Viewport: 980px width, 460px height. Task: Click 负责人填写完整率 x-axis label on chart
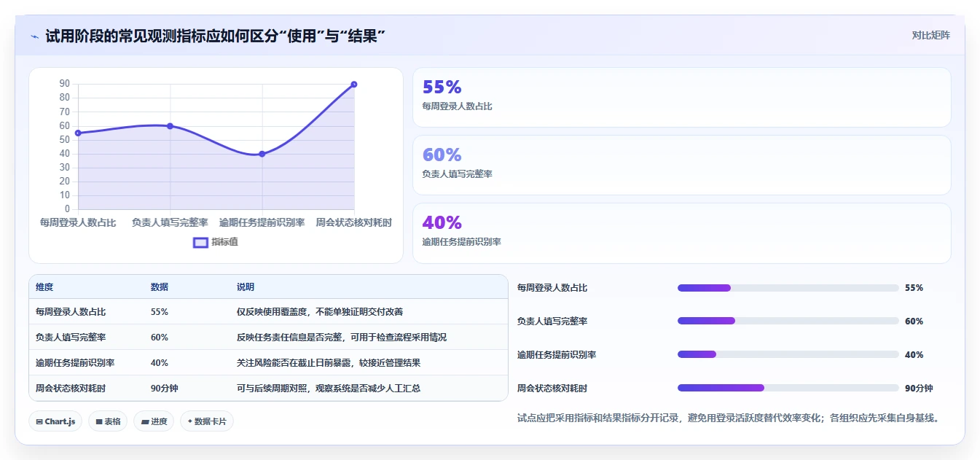(x=170, y=222)
